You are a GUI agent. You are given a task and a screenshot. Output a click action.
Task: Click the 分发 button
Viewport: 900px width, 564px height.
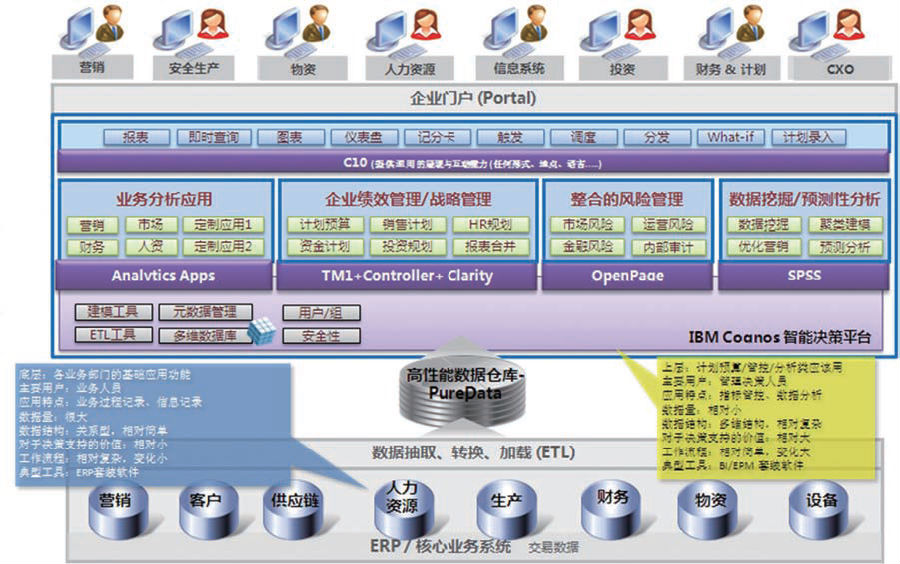pos(657,137)
